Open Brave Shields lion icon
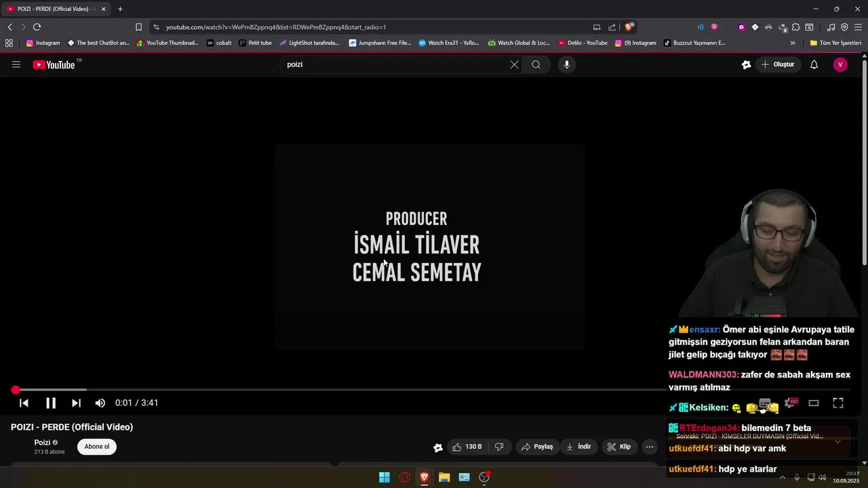Screen dimensions: 868x488 629,27
